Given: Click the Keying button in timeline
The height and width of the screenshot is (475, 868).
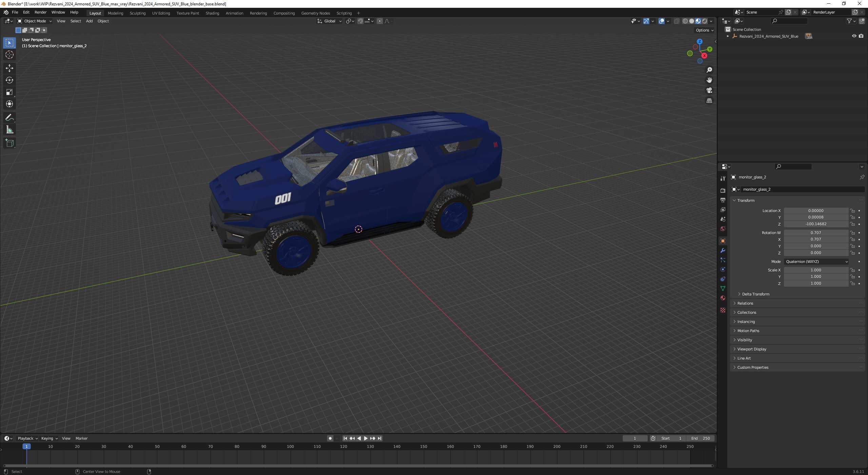Looking at the screenshot, I should pyautogui.click(x=49, y=438).
